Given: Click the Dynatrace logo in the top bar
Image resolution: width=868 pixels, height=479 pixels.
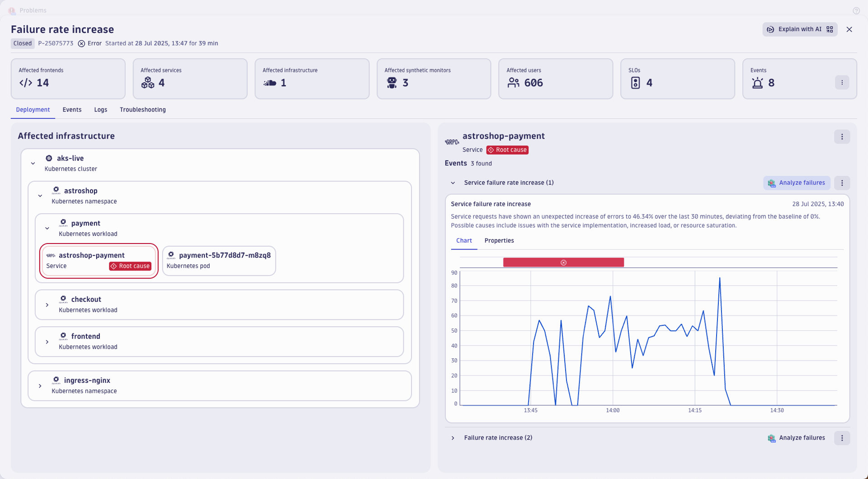Looking at the screenshot, I should click(12, 10).
